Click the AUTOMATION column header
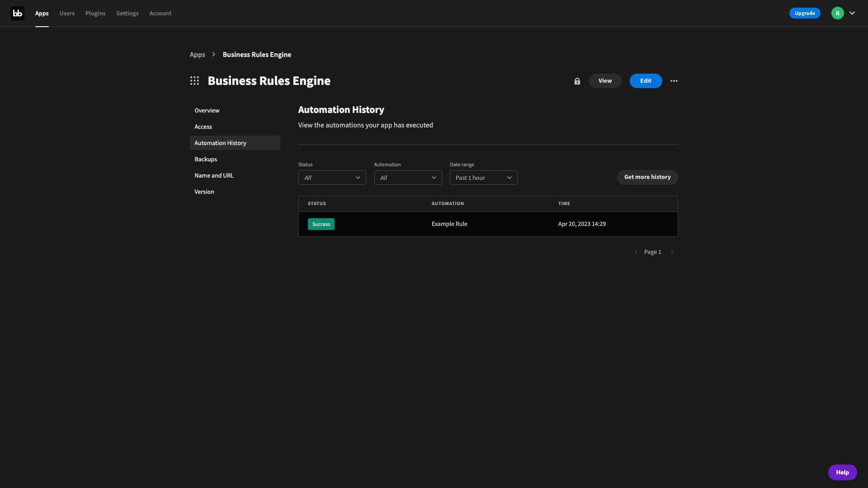 click(x=448, y=204)
